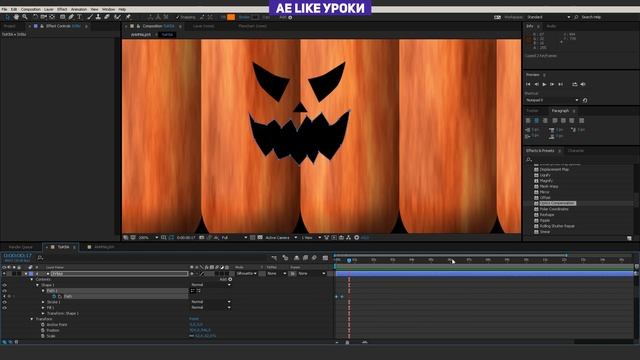This screenshot has height=360, width=640.
Task: Select the Roto Brush tool
Action: coord(118,17)
